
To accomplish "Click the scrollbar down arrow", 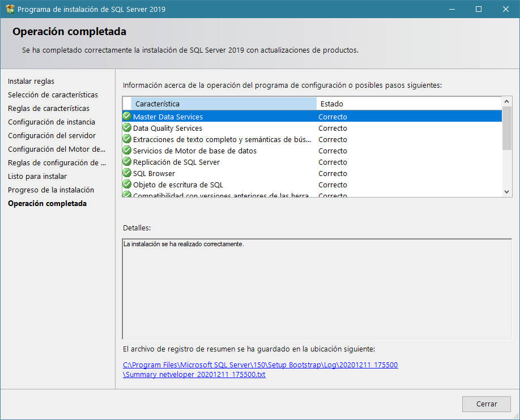I will click(x=506, y=191).
